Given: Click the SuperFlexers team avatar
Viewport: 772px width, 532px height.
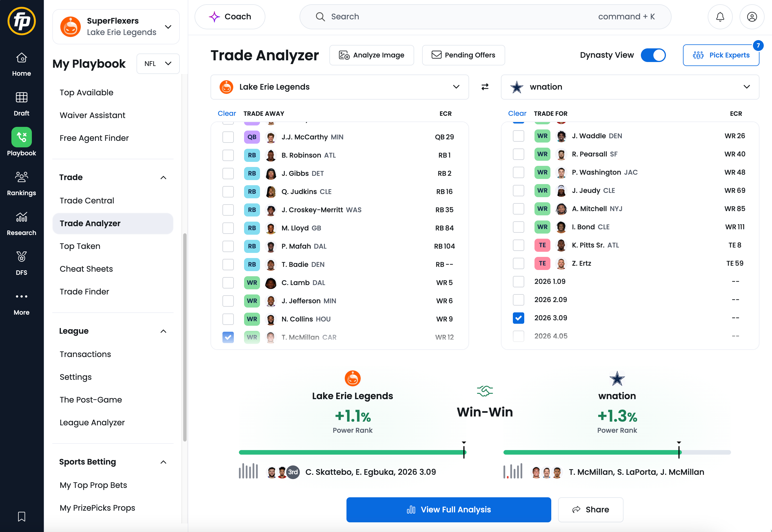Looking at the screenshot, I should (70, 27).
